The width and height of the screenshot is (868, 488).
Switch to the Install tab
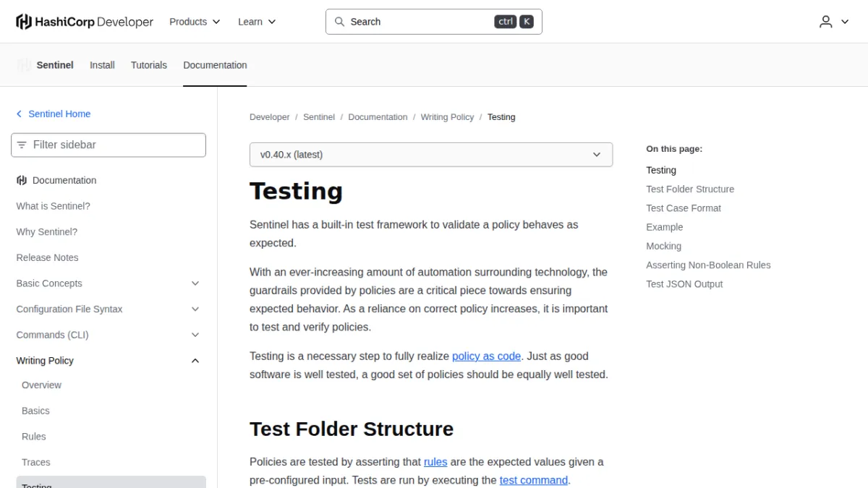tap(102, 65)
